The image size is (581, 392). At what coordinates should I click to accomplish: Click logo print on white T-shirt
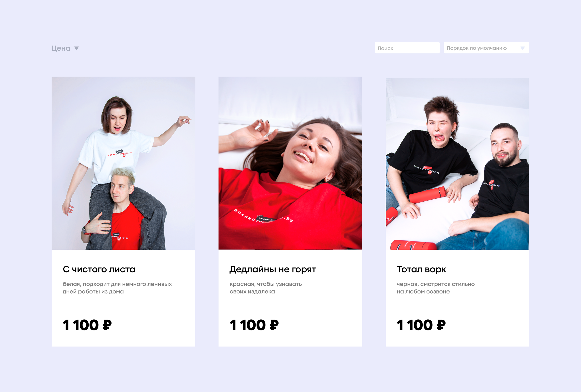pos(120,153)
